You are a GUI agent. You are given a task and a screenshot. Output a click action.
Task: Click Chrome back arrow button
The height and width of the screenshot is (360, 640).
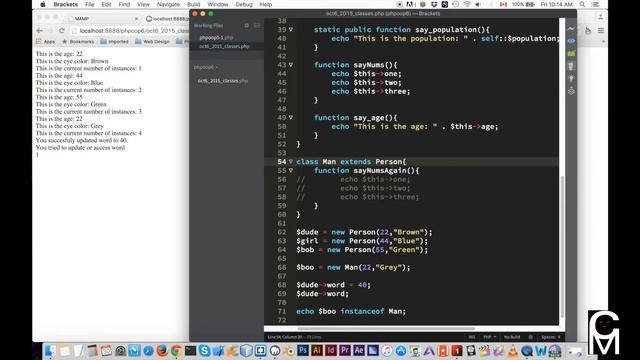point(40,31)
